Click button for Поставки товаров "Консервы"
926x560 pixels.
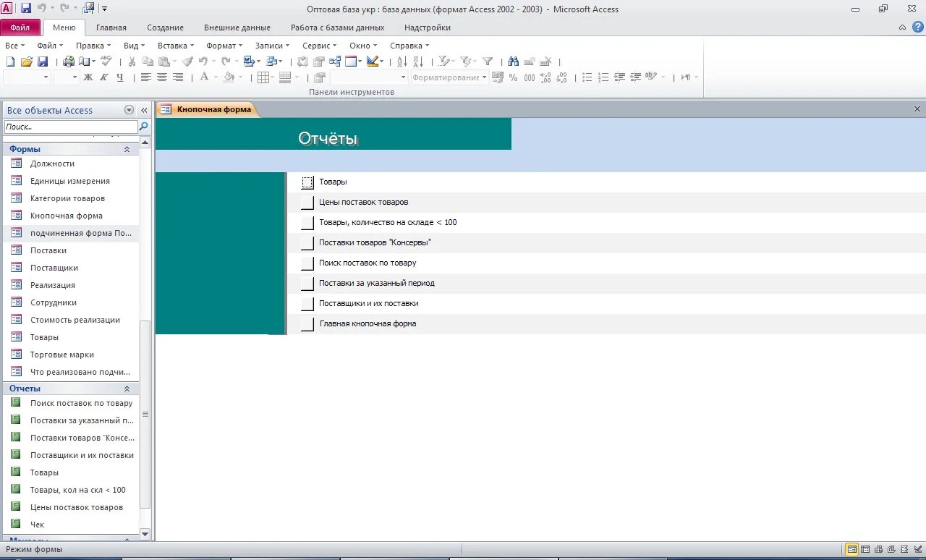pyautogui.click(x=307, y=243)
